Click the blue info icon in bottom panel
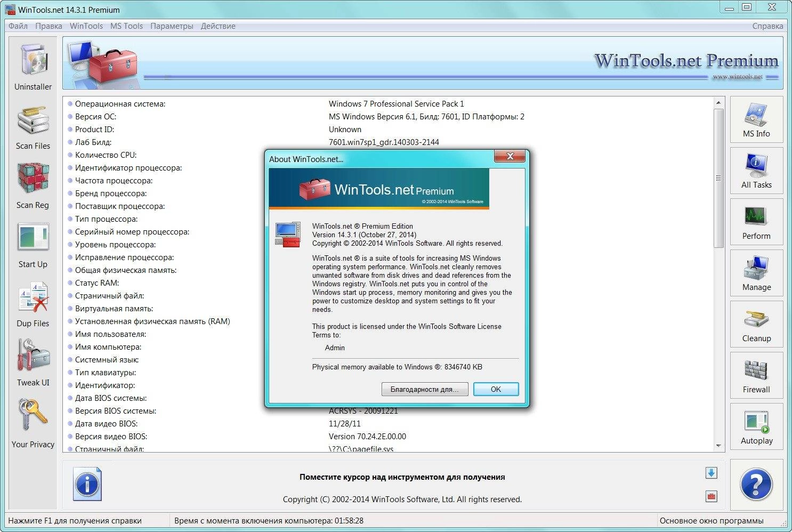The height and width of the screenshot is (532, 792). (x=87, y=484)
